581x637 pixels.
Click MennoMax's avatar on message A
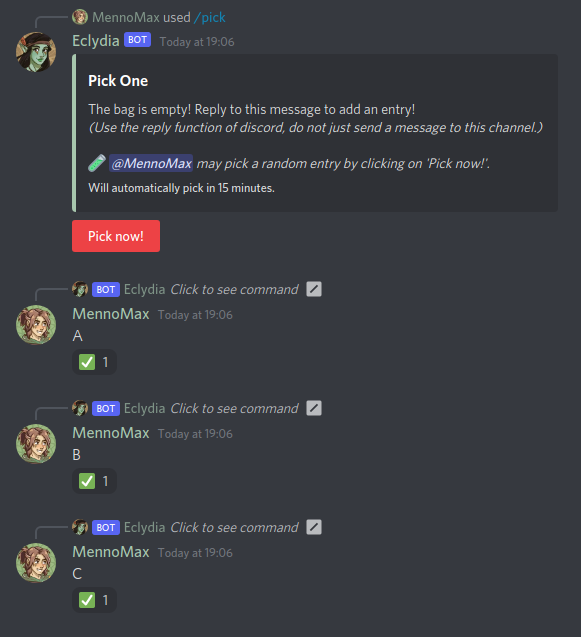click(x=36, y=325)
